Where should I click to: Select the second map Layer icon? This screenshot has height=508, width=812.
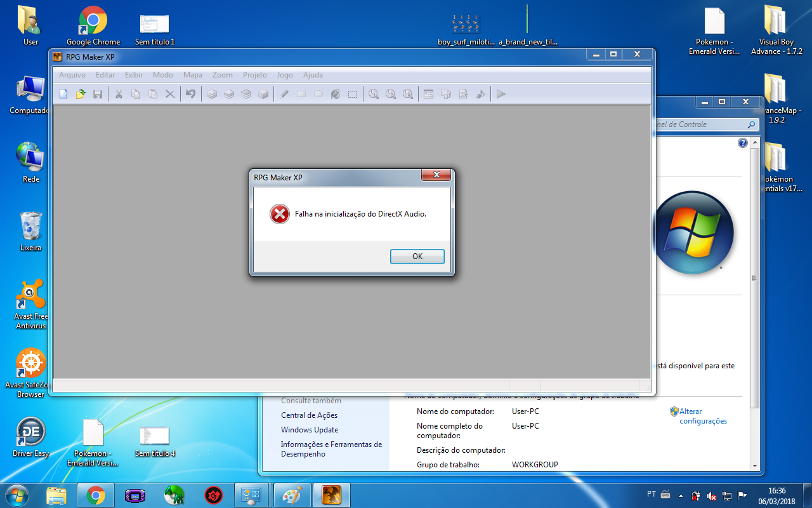tap(229, 94)
